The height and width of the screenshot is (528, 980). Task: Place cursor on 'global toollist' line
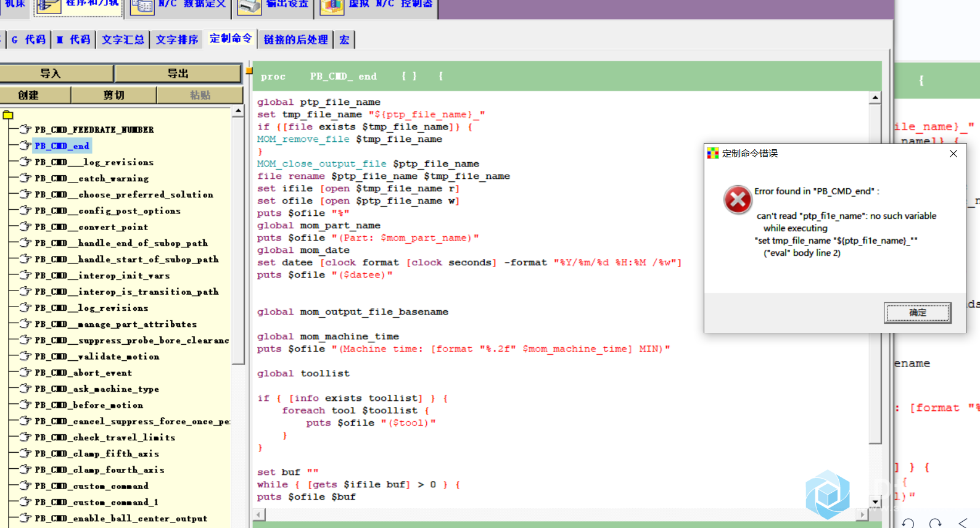coord(303,373)
